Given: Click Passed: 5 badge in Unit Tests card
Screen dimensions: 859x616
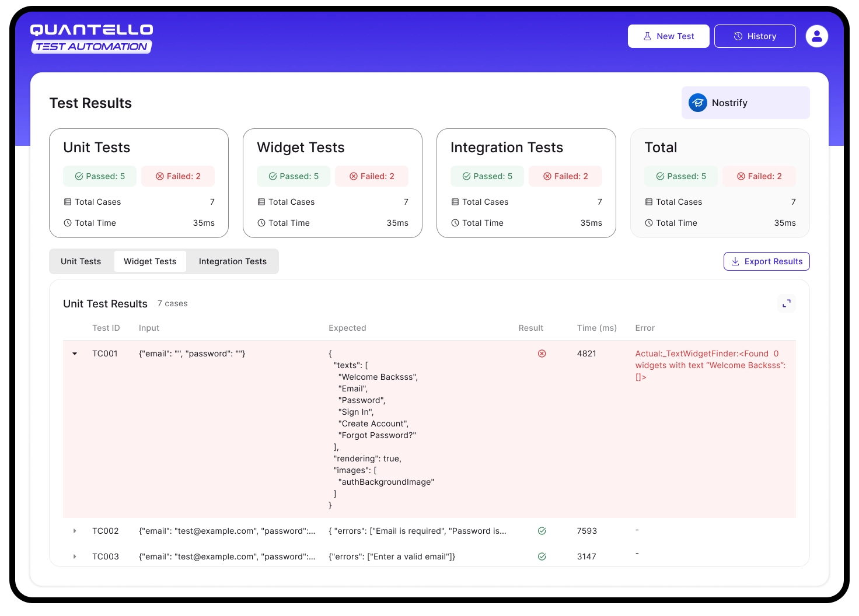Looking at the screenshot, I should [100, 176].
